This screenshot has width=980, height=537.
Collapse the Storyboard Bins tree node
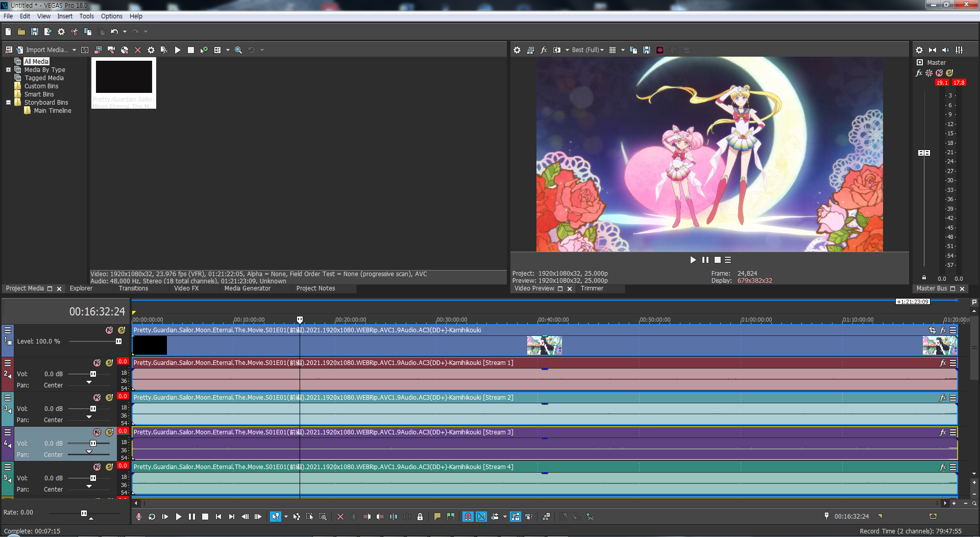pyautogui.click(x=8, y=103)
